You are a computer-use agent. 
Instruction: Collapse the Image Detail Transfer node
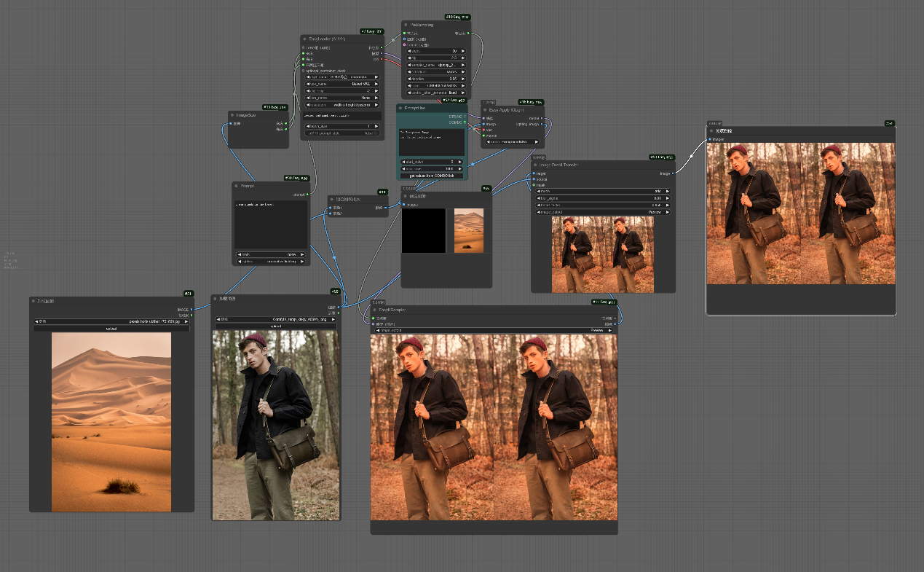[535, 165]
